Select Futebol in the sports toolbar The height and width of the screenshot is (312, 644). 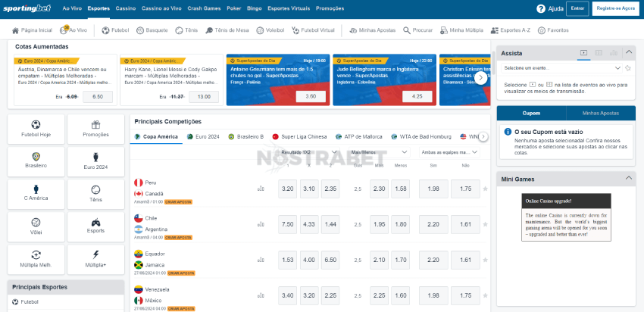coord(115,30)
